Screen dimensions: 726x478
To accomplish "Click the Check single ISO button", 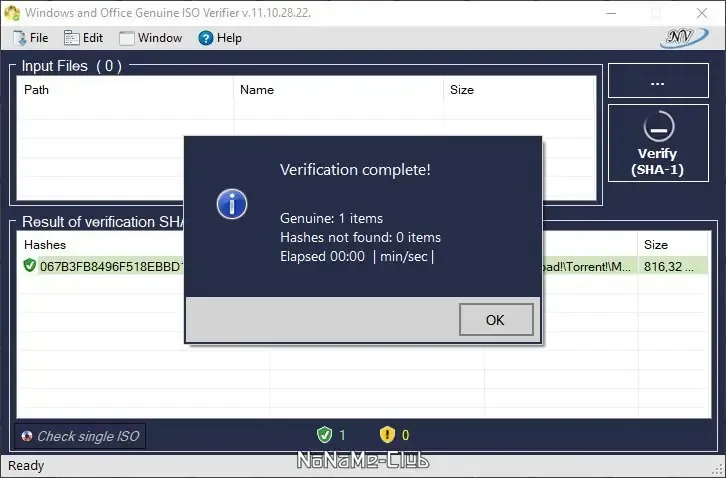I will coord(80,436).
